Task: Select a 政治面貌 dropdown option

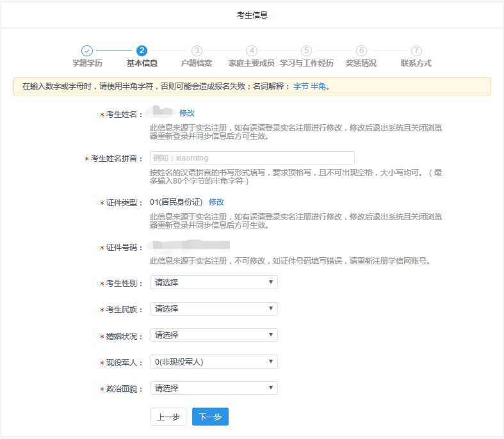Action: 213,388
